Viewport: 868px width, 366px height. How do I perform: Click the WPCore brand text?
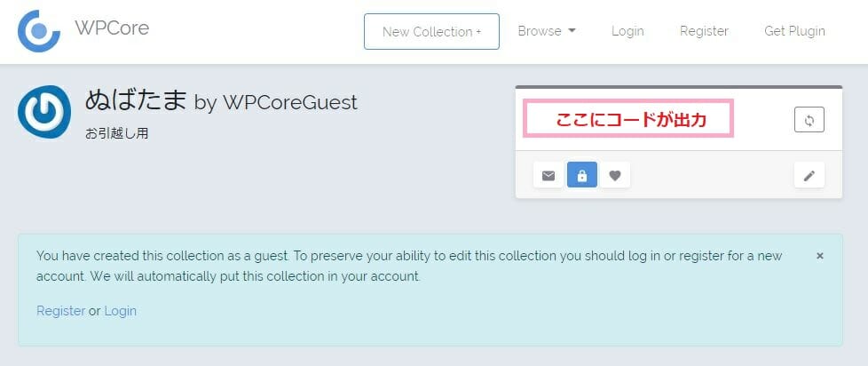(113, 28)
